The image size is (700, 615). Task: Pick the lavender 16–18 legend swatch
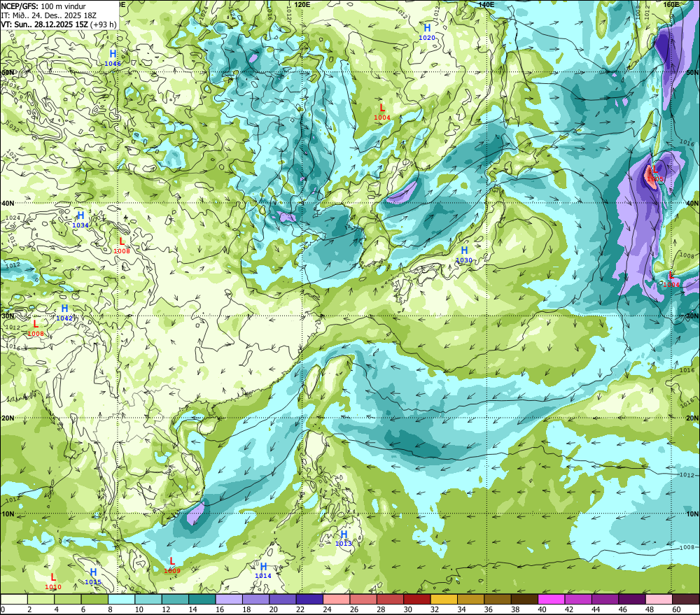(x=229, y=599)
